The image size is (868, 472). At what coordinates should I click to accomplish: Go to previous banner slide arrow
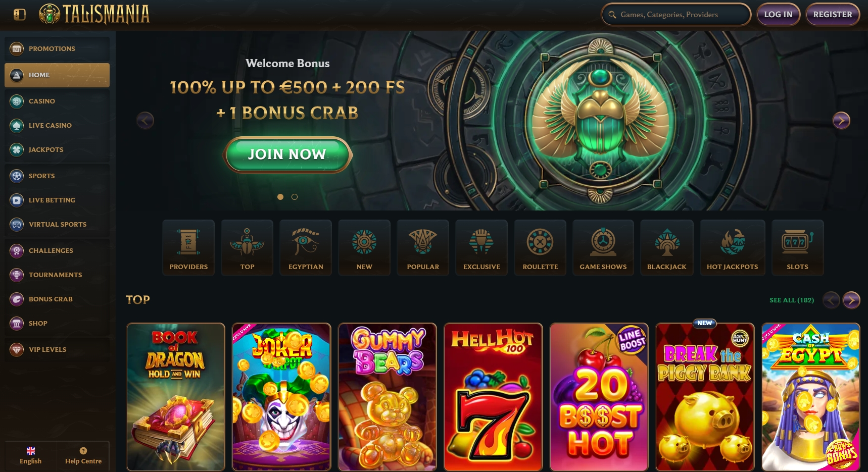pos(146,121)
